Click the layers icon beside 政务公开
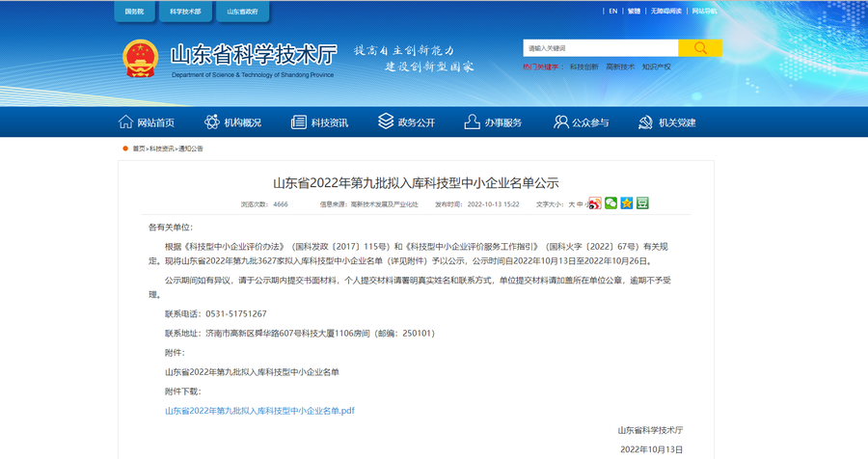This screenshot has width=868, height=459. click(x=386, y=121)
